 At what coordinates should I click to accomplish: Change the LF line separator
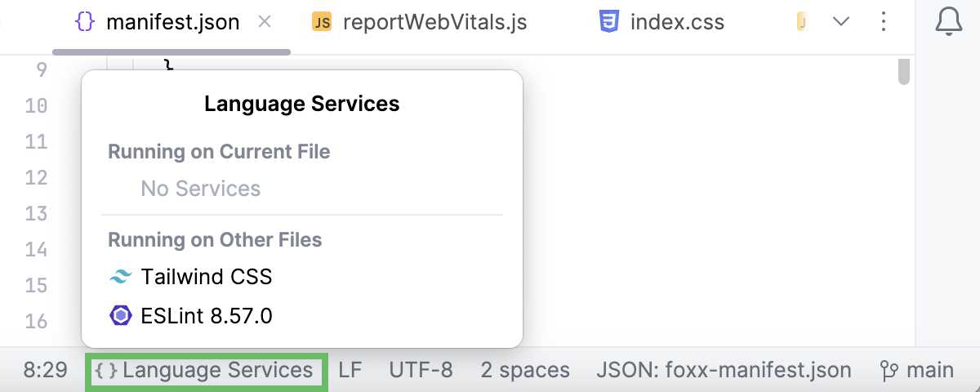click(x=350, y=371)
